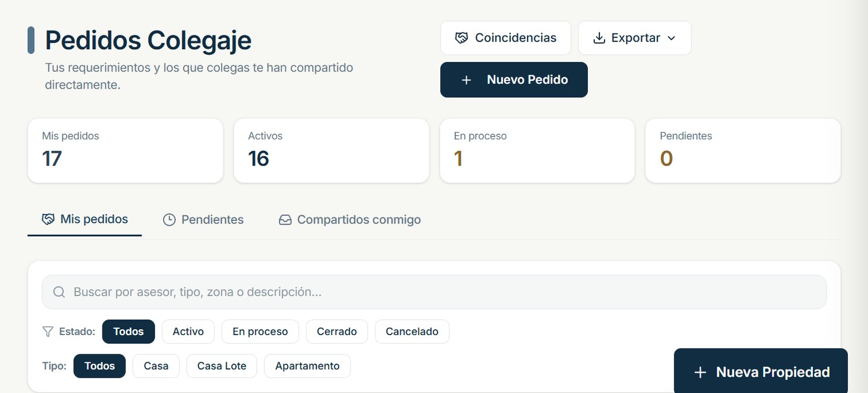Image resolution: width=868 pixels, height=393 pixels.
Task: Select Tipo filter Todos
Action: coord(100,366)
